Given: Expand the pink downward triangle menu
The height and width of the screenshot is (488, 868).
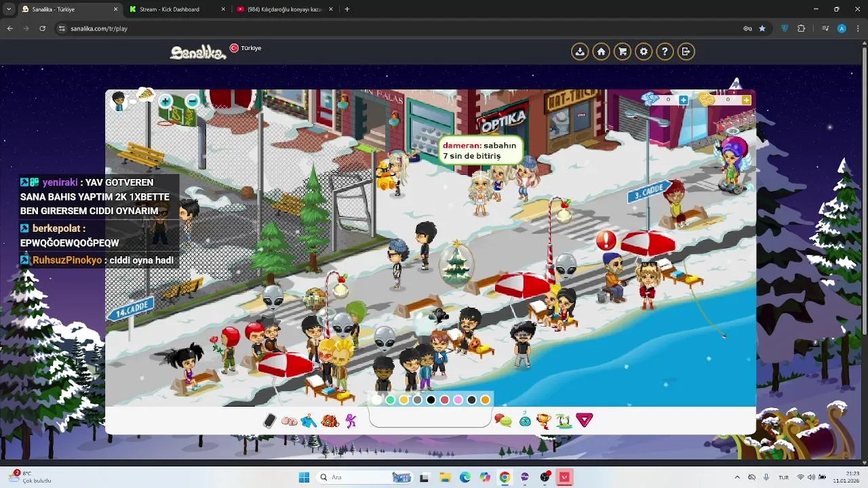Looking at the screenshot, I should pyautogui.click(x=585, y=421).
